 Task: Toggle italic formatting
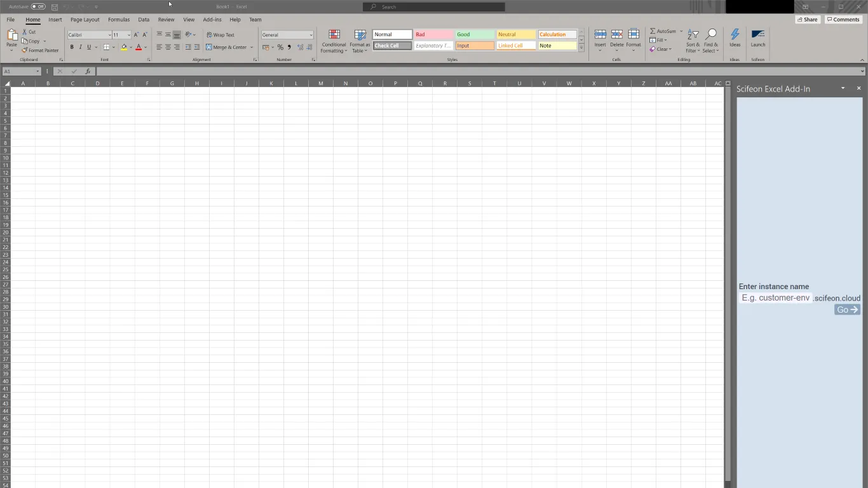[x=80, y=47]
